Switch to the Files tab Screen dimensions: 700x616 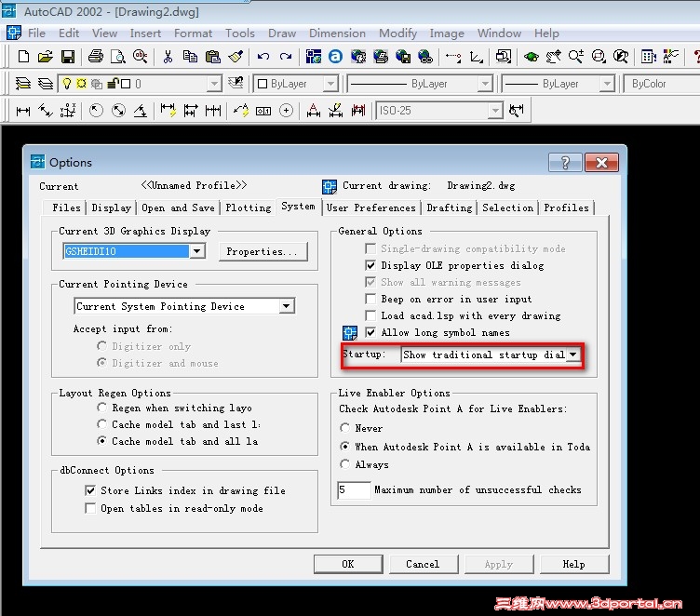coord(66,208)
